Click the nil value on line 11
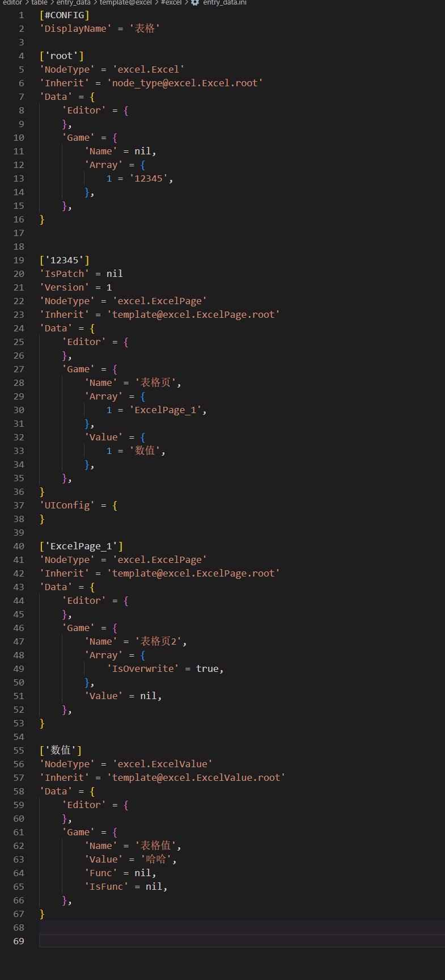This screenshot has width=445, height=980. (143, 151)
